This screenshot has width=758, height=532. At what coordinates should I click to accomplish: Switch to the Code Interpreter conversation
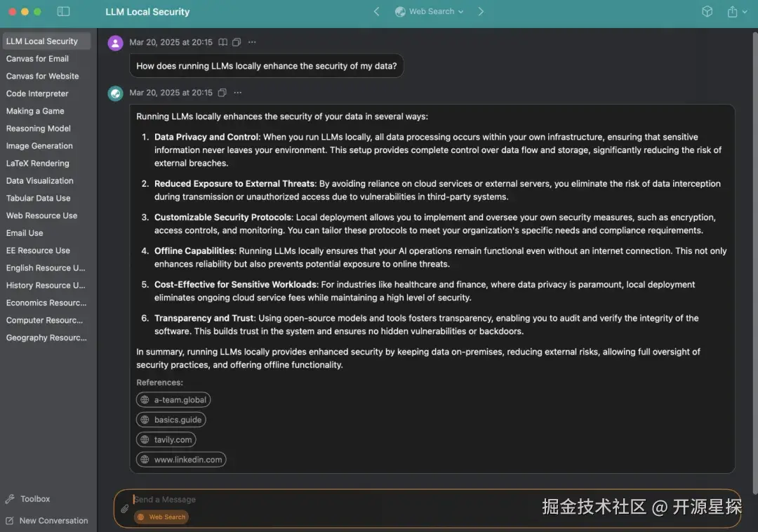coord(37,93)
